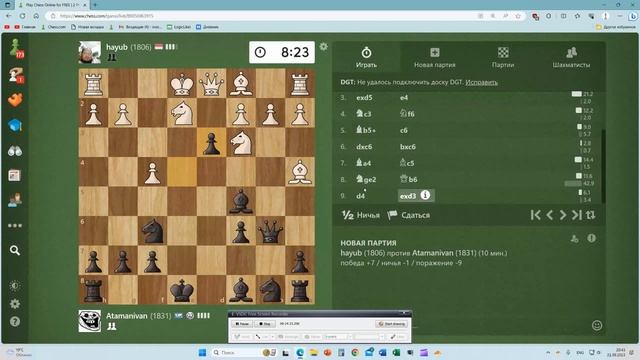Switch to the Партии tab
640x360 pixels.
coord(503,58)
